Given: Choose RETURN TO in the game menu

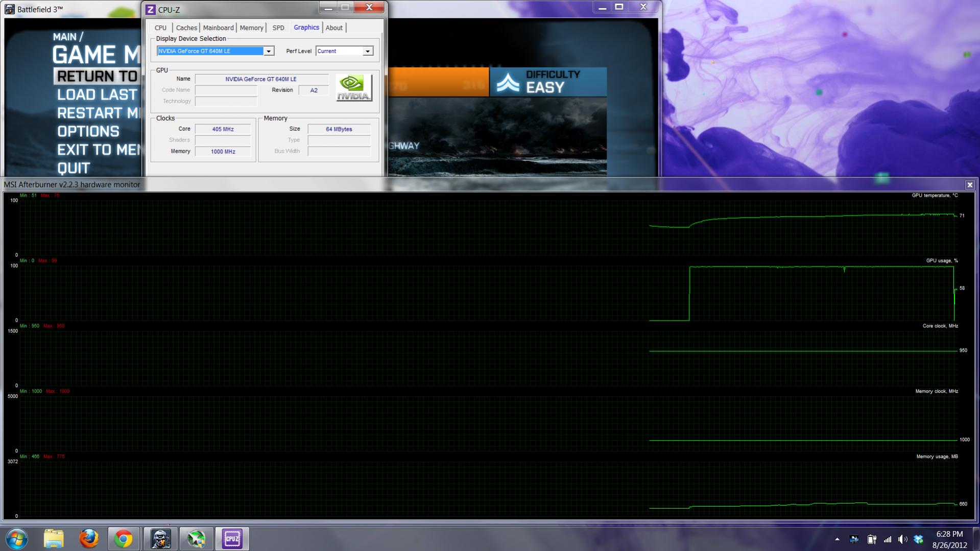Looking at the screenshot, I should (97, 77).
